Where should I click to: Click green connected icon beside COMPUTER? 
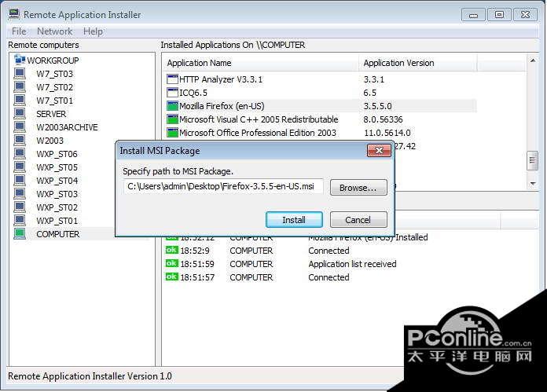pos(20,233)
